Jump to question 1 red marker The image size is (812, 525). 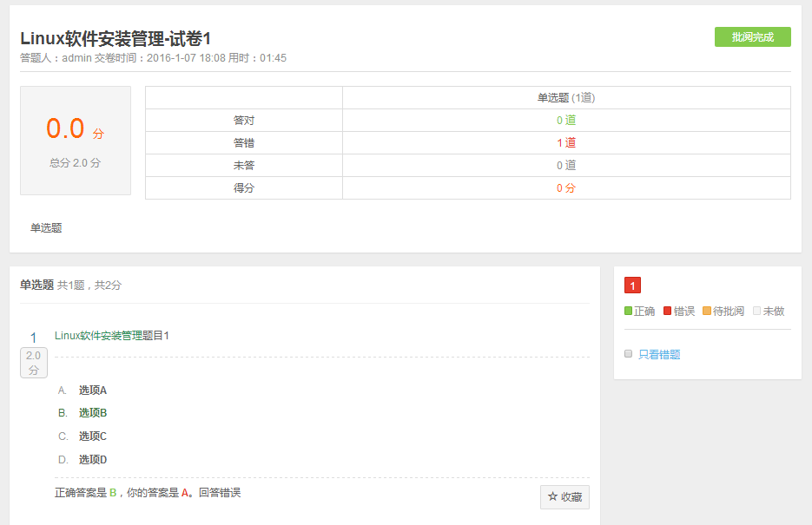(632, 285)
